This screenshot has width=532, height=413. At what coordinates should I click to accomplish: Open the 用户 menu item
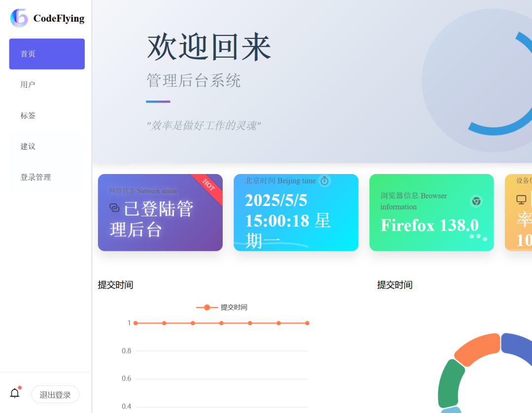coord(47,85)
